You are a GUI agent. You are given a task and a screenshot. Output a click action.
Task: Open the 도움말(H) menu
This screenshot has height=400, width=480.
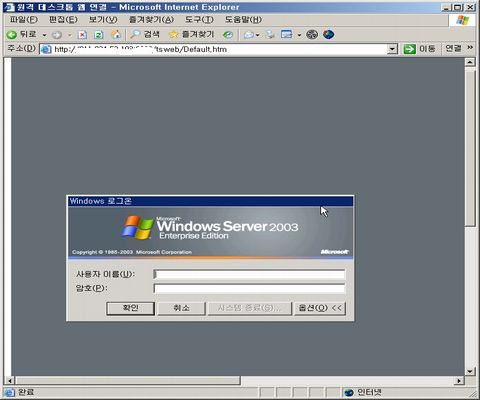pyautogui.click(x=243, y=20)
